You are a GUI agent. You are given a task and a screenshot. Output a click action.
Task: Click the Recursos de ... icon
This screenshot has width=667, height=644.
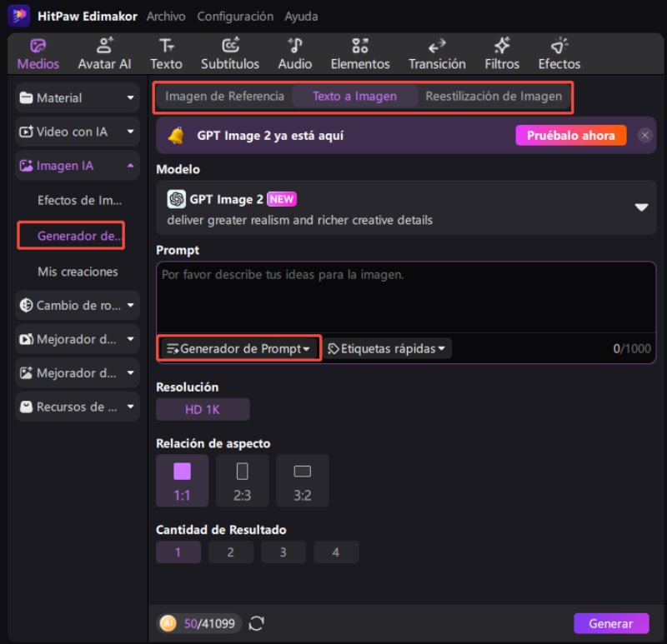click(x=26, y=407)
